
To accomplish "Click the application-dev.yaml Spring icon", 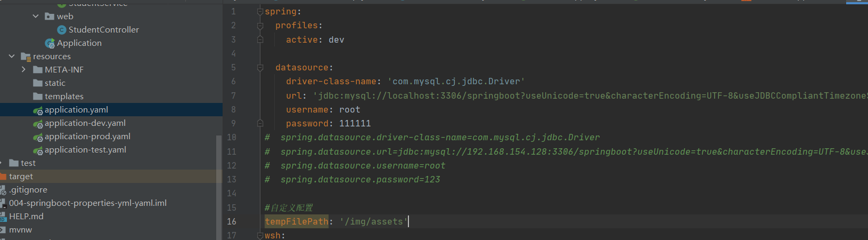I will 38,124.
